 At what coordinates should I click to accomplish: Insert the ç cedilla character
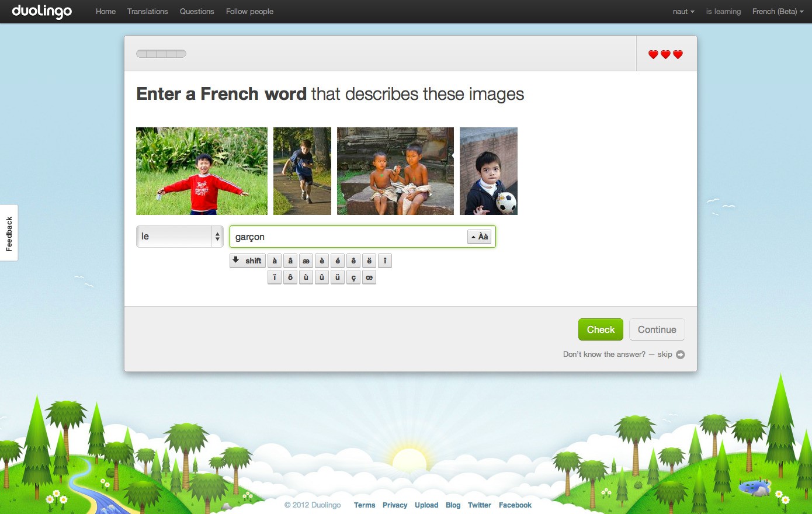pyautogui.click(x=353, y=277)
